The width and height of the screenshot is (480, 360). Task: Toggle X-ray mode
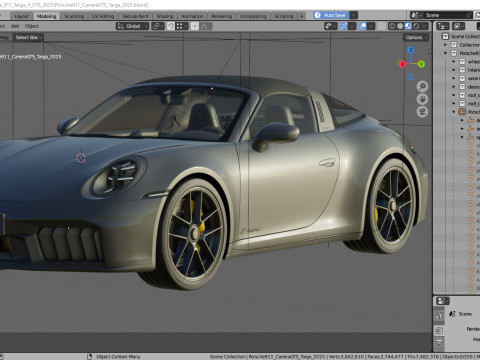pyautogui.click(x=382, y=26)
